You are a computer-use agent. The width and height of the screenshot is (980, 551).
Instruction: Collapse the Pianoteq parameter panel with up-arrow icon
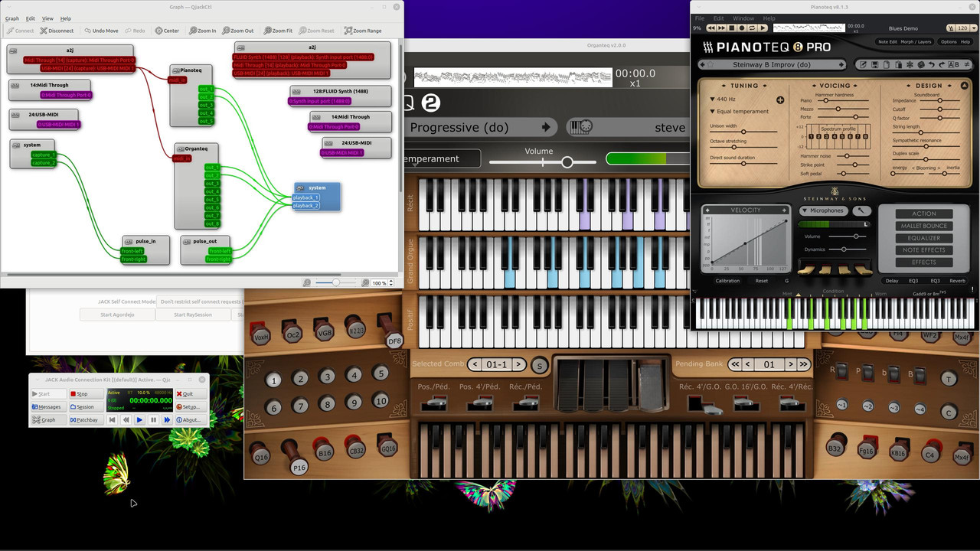[x=964, y=86]
